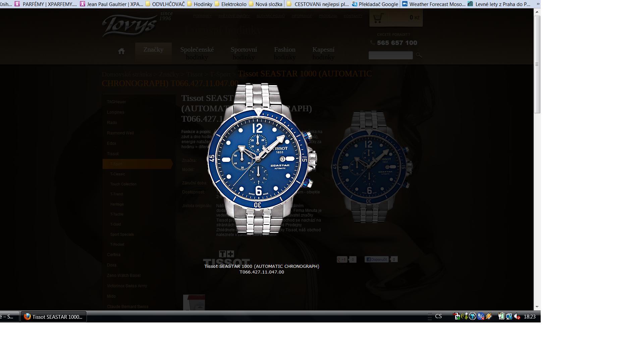Open the Fashion hodinky menu tab
The width and height of the screenshot is (644, 362).
285,53
